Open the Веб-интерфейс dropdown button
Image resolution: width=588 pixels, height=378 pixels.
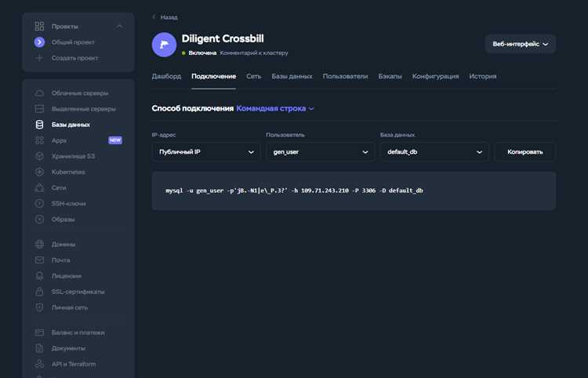520,44
